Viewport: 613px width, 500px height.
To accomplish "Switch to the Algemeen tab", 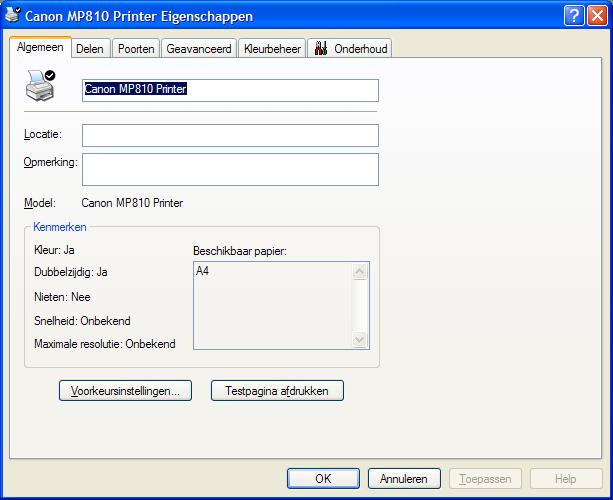I will tap(40, 47).
